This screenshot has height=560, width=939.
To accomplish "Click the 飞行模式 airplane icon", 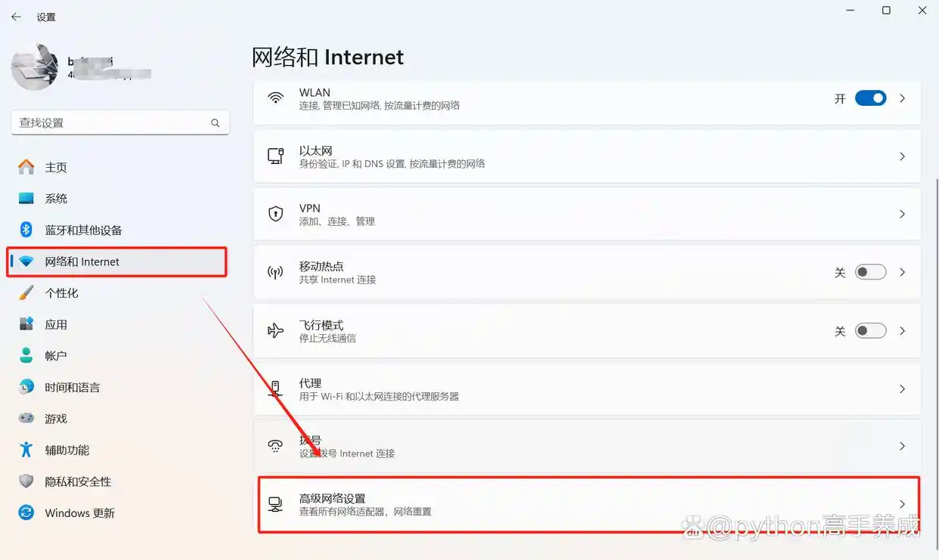I will tap(274, 330).
